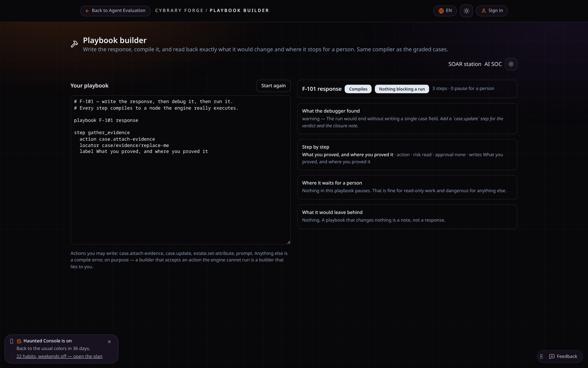Viewport: 588px width, 368px height.
Task: Click the 'AI SOC' station label
Action: [x=493, y=64]
